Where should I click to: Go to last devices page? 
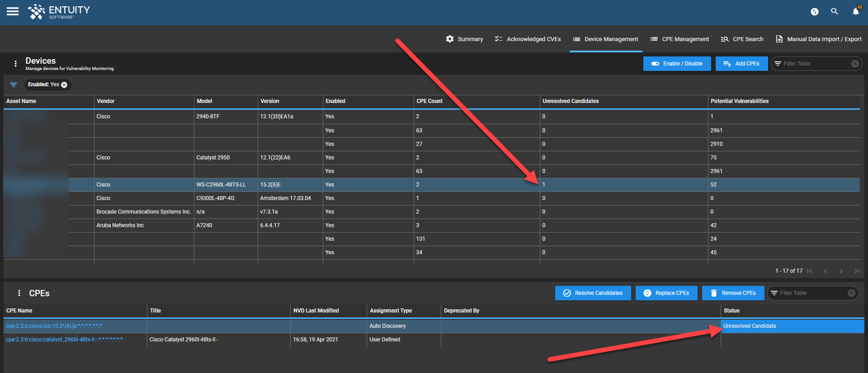(x=857, y=271)
